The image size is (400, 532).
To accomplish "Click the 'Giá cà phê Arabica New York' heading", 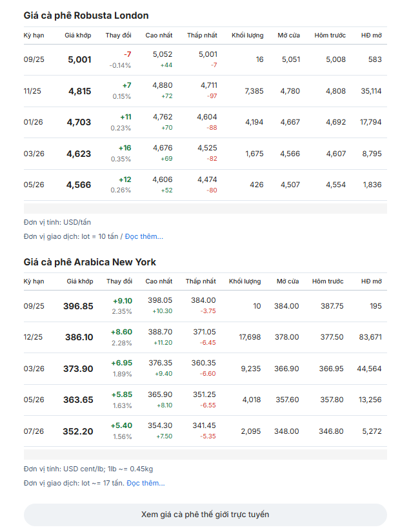I will (x=90, y=262).
